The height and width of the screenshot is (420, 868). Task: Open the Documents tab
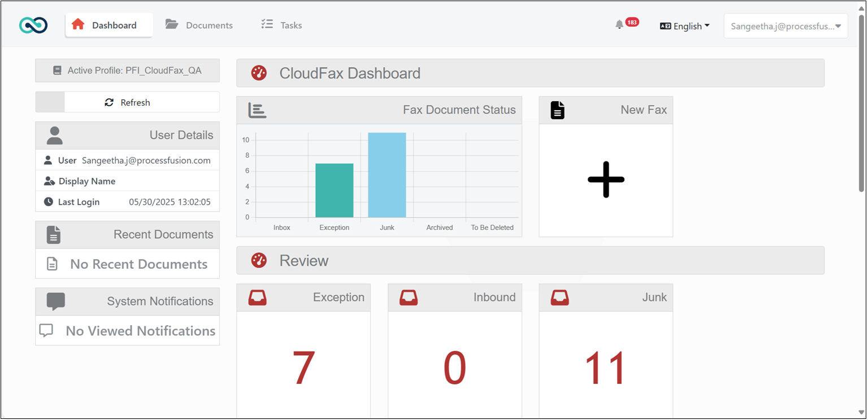pos(199,25)
